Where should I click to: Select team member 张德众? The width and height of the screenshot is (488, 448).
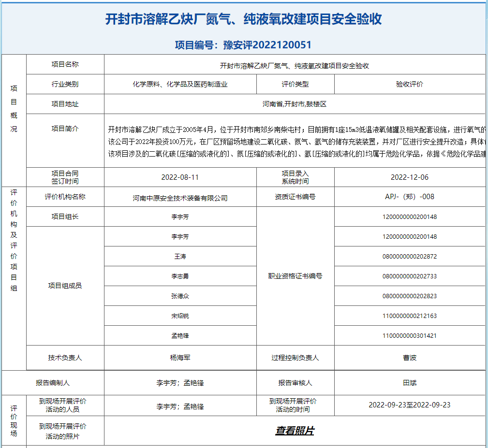(180, 296)
